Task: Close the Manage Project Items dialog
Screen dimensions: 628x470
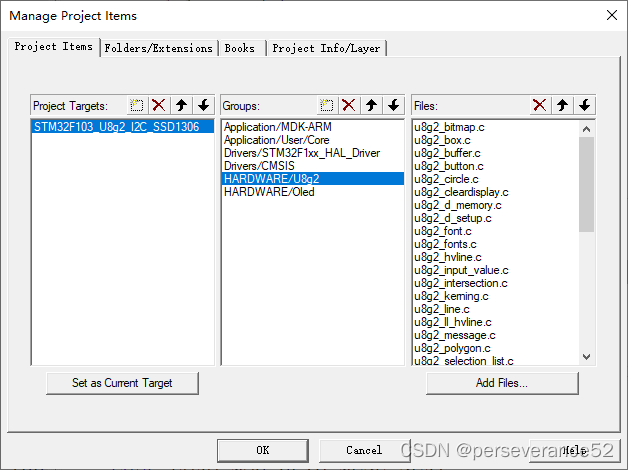Action: 612,15
